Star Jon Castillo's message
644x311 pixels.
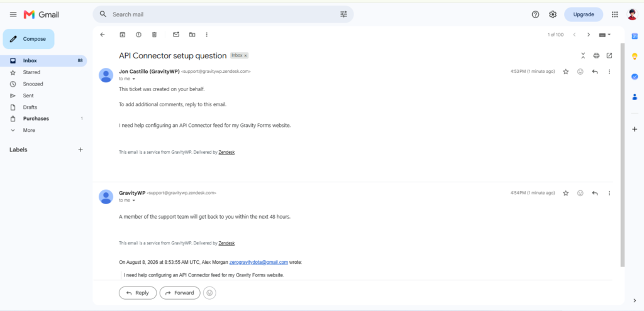[565, 72]
